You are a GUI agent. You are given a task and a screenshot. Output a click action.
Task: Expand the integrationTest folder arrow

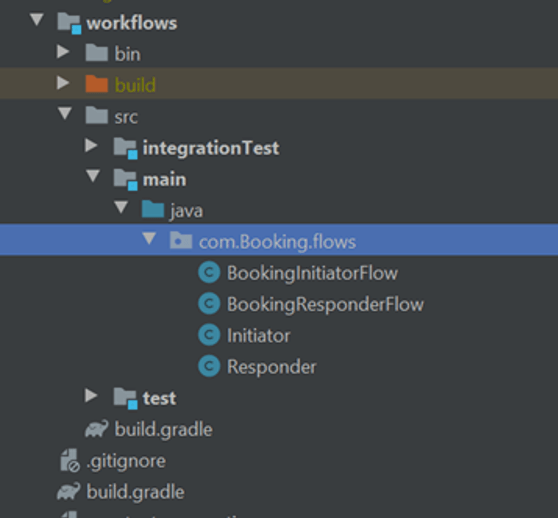(x=91, y=146)
